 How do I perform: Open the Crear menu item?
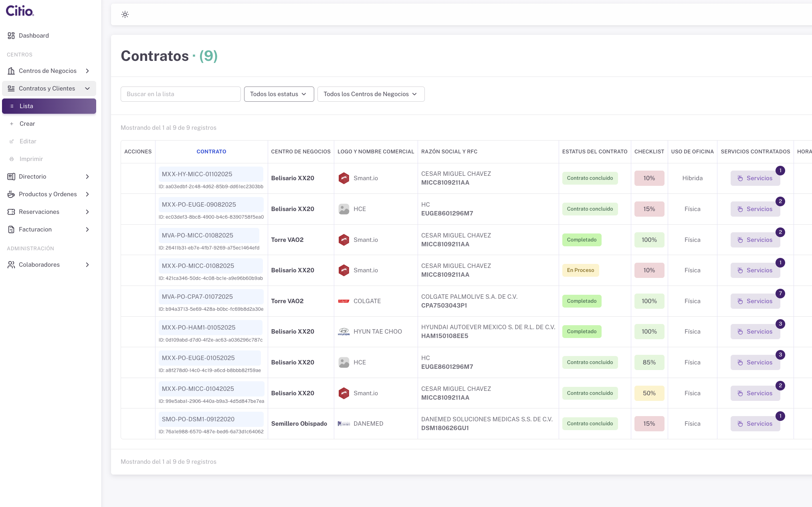[27, 124]
